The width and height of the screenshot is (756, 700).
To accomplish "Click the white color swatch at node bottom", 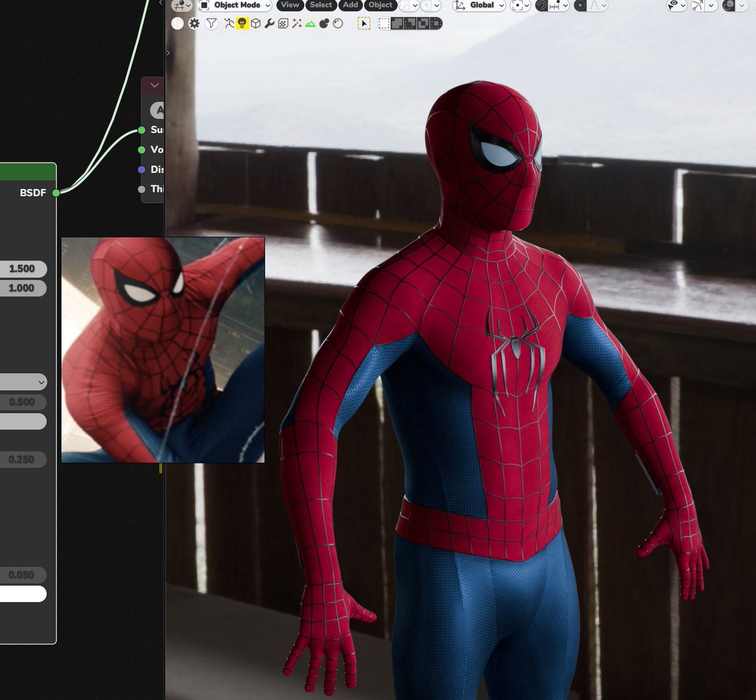I will tap(23, 594).
